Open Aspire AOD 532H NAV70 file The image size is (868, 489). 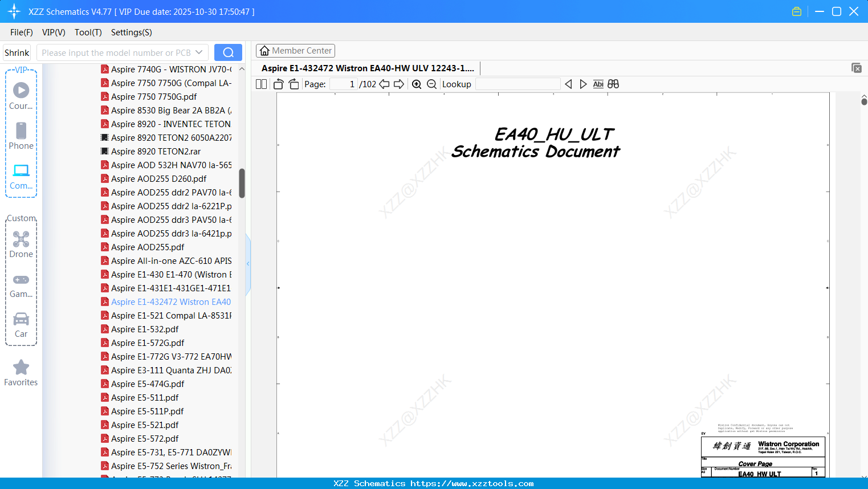click(166, 165)
